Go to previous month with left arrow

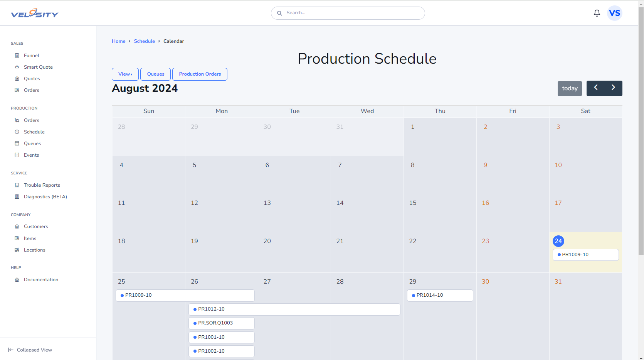pos(595,88)
